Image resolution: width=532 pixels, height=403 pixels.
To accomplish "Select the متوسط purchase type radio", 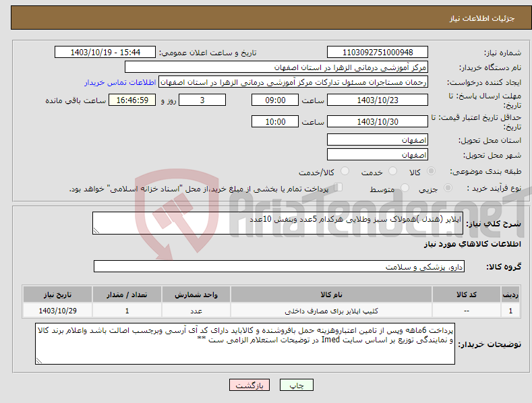I will (x=405, y=187).
